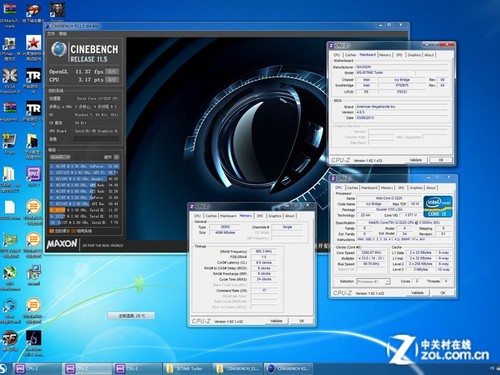The width and height of the screenshot is (500, 375).
Task: Click Validate in CPU-Z CPU window
Action: (x=417, y=293)
